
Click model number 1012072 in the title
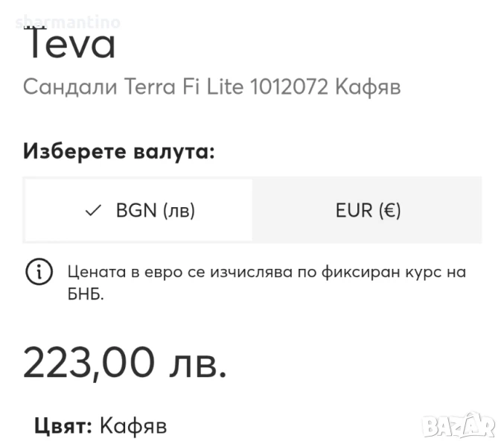(x=290, y=86)
